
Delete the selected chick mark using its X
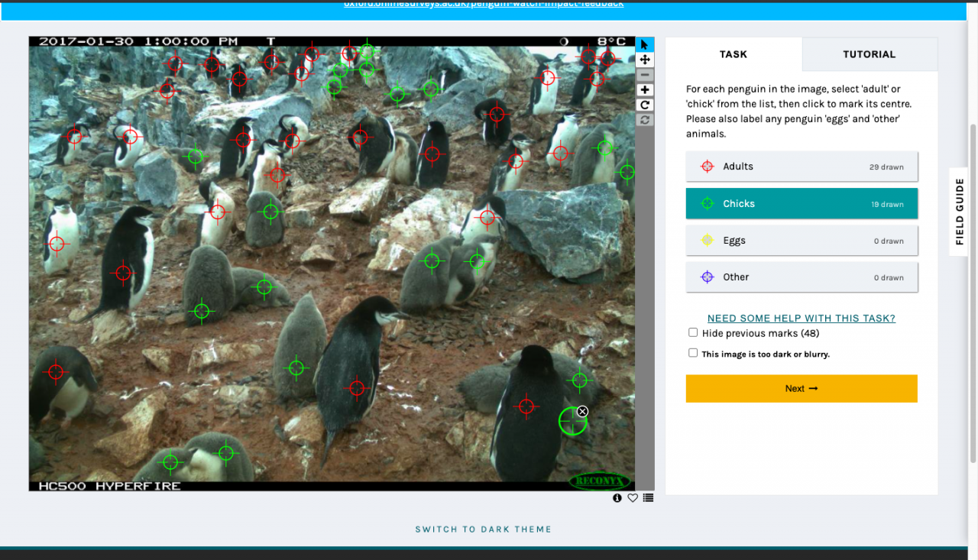pyautogui.click(x=583, y=411)
